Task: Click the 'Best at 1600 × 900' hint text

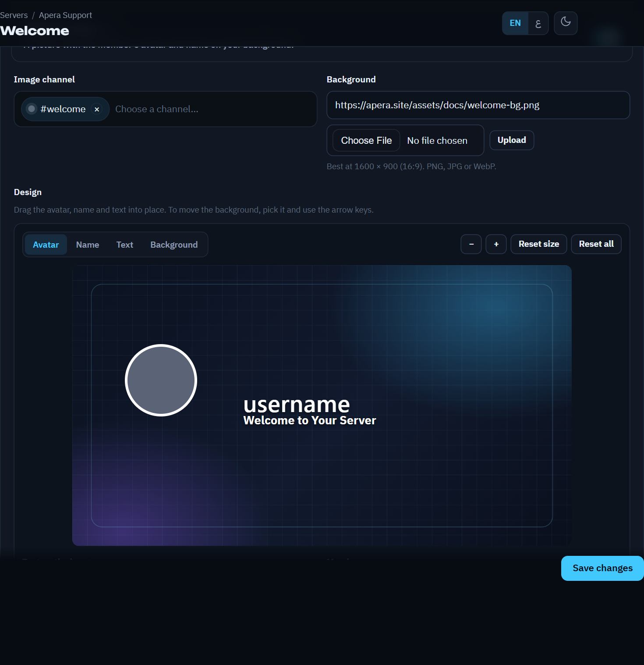Action: point(411,167)
